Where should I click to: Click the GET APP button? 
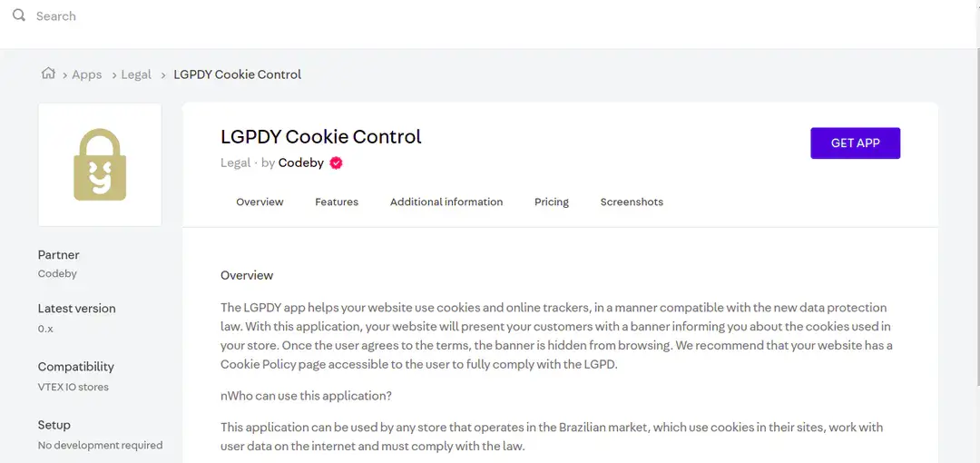click(855, 143)
